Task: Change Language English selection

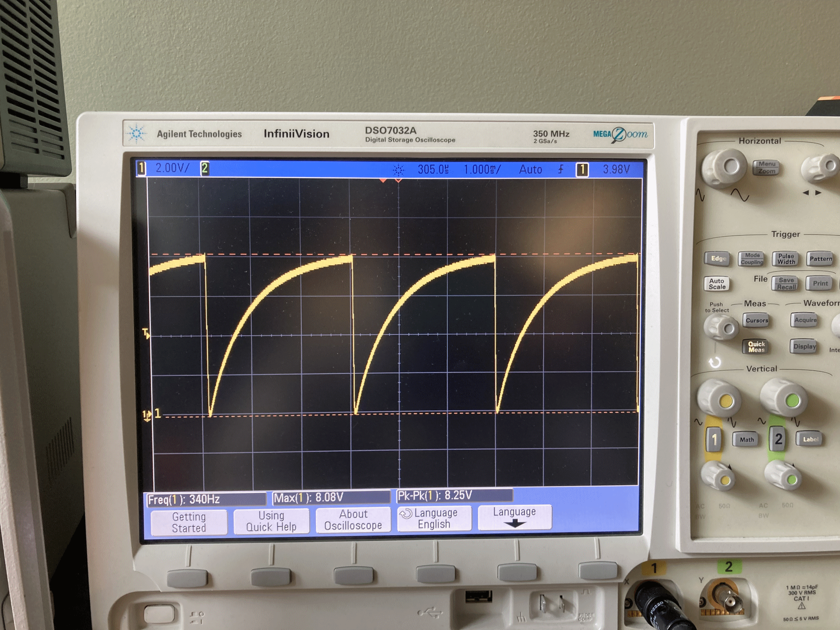Action: (434, 519)
